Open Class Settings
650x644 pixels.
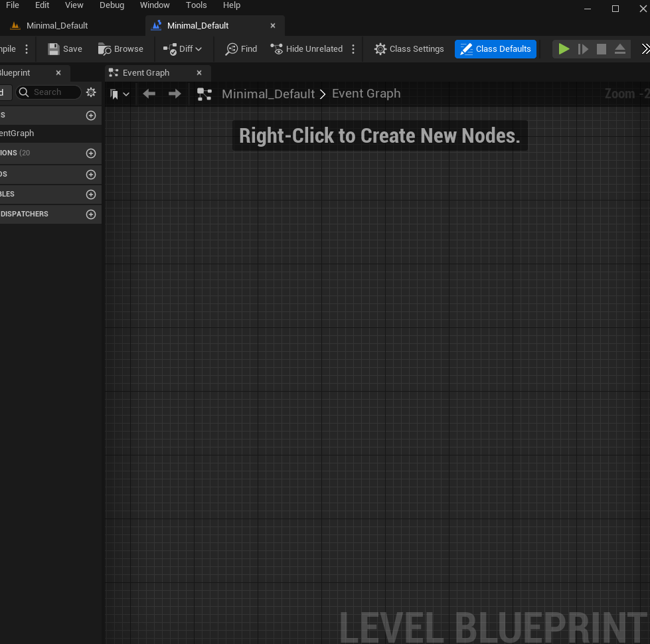(x=409, y=49)
